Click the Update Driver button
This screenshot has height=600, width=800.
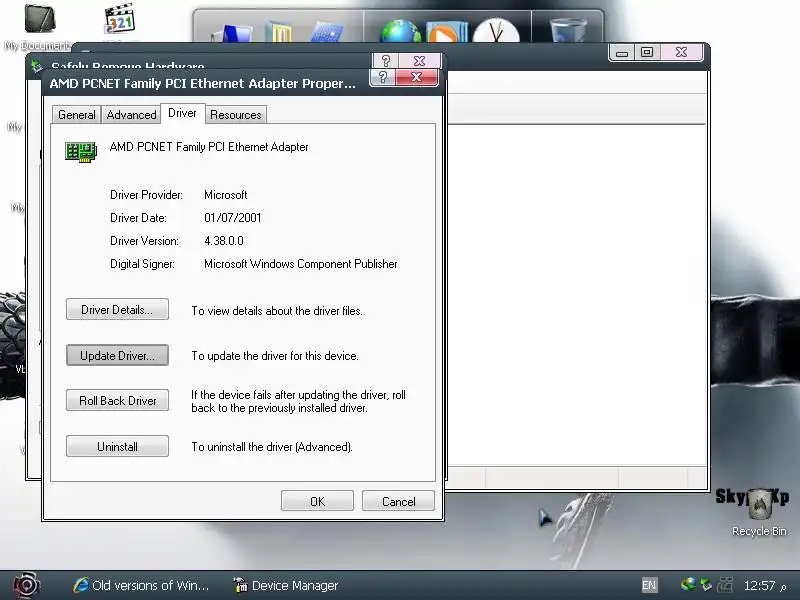pos(117,355)
